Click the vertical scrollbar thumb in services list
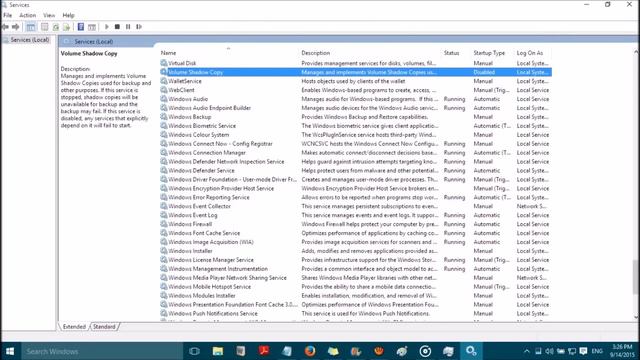Screen dimensions: 640x360 click(636, 276)
